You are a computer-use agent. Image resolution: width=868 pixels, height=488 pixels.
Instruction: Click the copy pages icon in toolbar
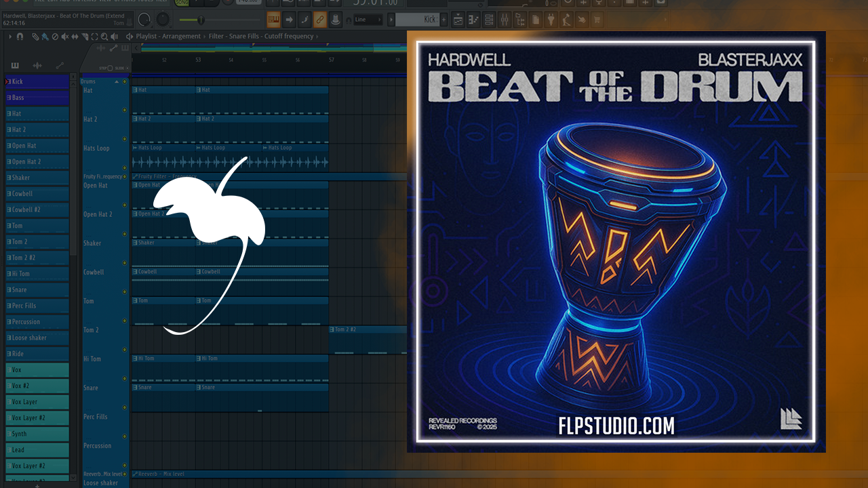(536, 20)
